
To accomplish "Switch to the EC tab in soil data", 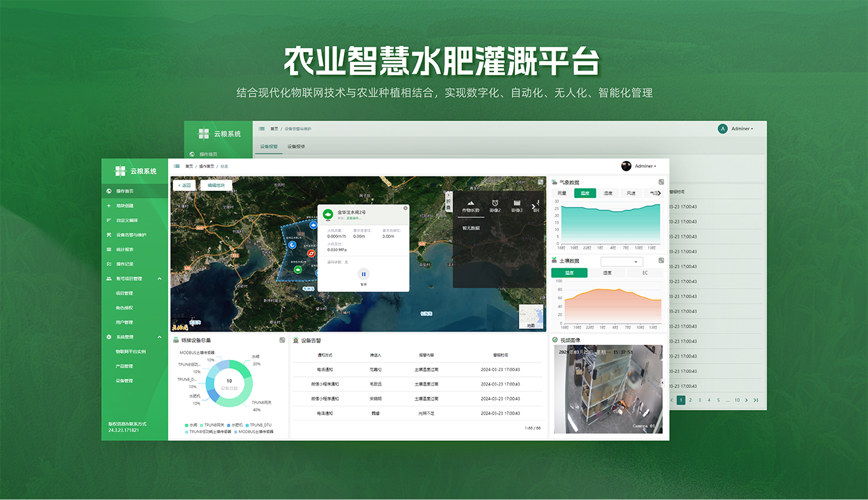I will point(644,272).
